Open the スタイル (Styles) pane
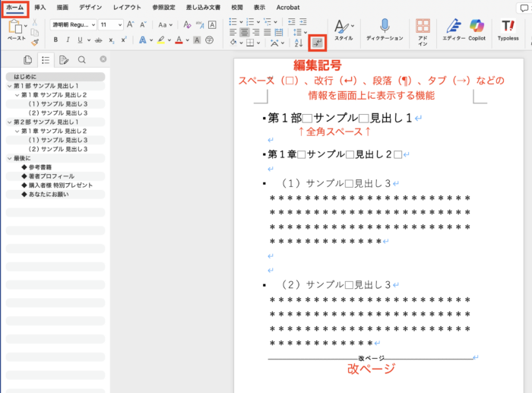Image resolution: width=532 pixels, height=393 pixels. (x=344, y=30)
